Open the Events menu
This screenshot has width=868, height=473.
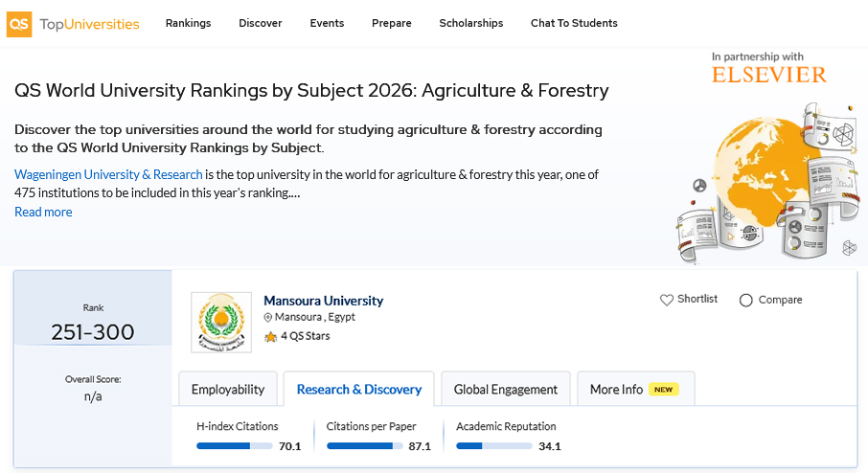click(x=327, y=23)
